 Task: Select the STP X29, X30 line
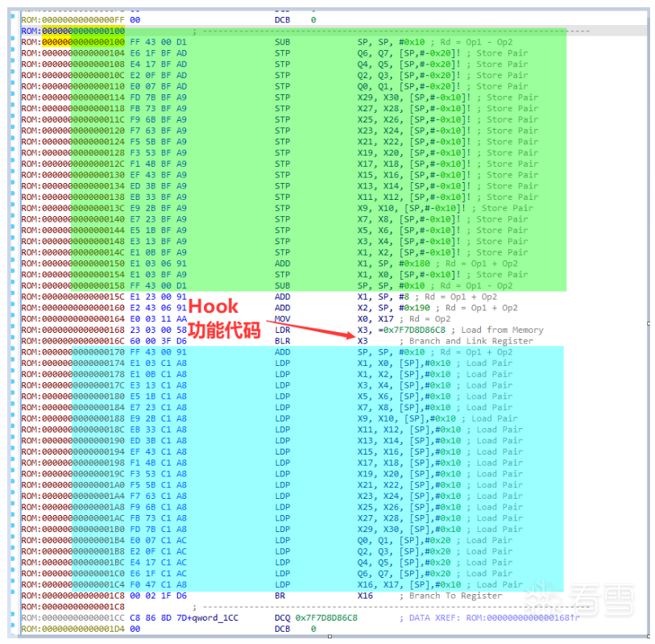280,98
